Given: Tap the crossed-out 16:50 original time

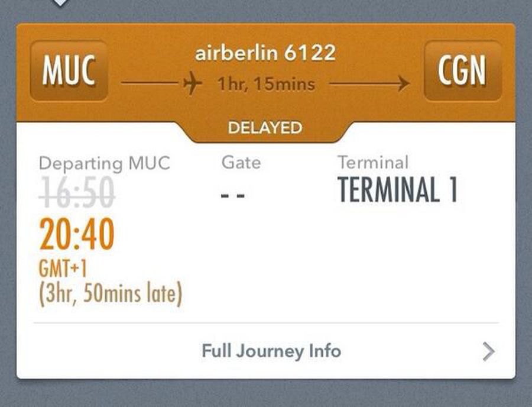Looking at the screenshot, I should pyautogui.click(x=77, y=194).
